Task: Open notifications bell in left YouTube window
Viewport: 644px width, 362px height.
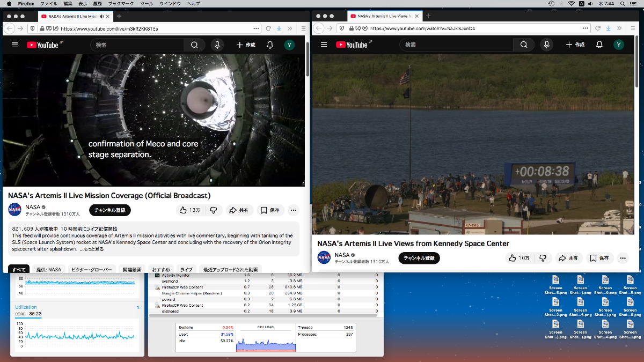Action: click(x=270, y=45)
